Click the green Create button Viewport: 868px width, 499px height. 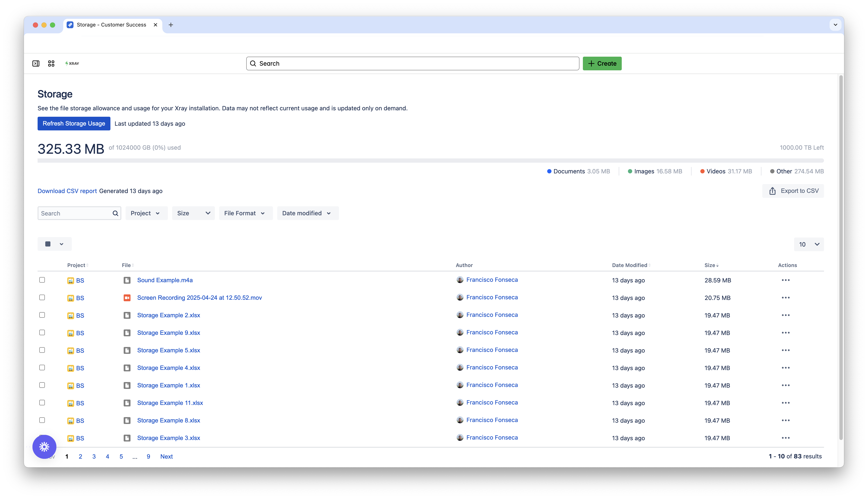(x=602, y=63)
